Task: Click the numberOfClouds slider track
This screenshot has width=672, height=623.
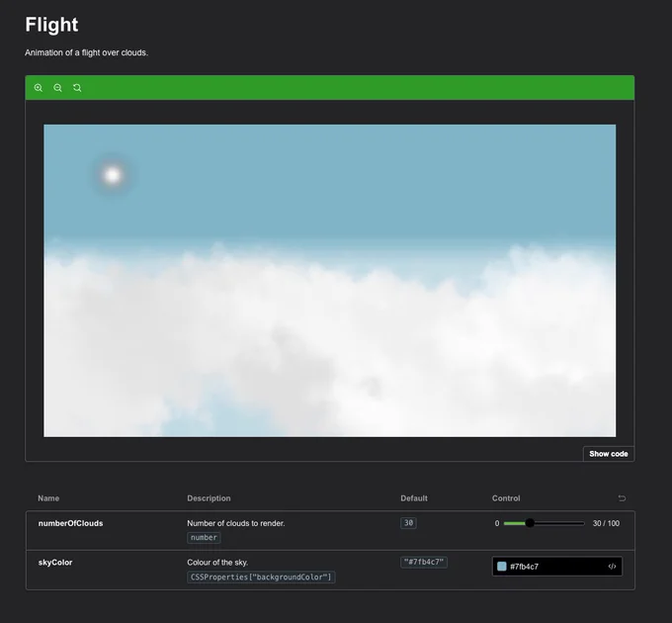Action: (545, 523)
